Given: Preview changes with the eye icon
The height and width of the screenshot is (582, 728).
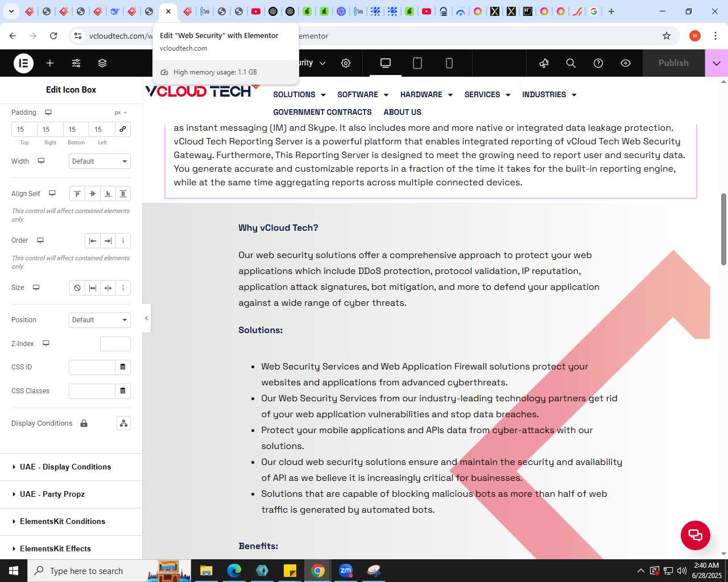Looking at the screenshot, I should pyautogui.click(x=626, y=63).
